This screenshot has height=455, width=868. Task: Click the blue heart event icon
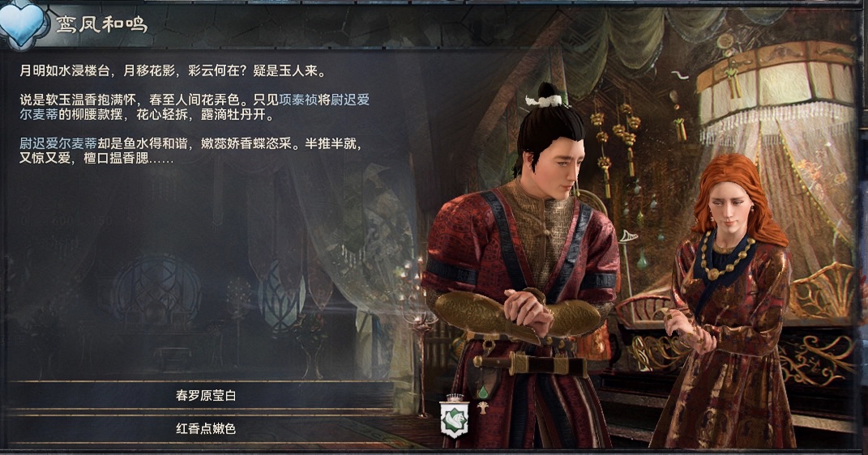pos(24,25)
